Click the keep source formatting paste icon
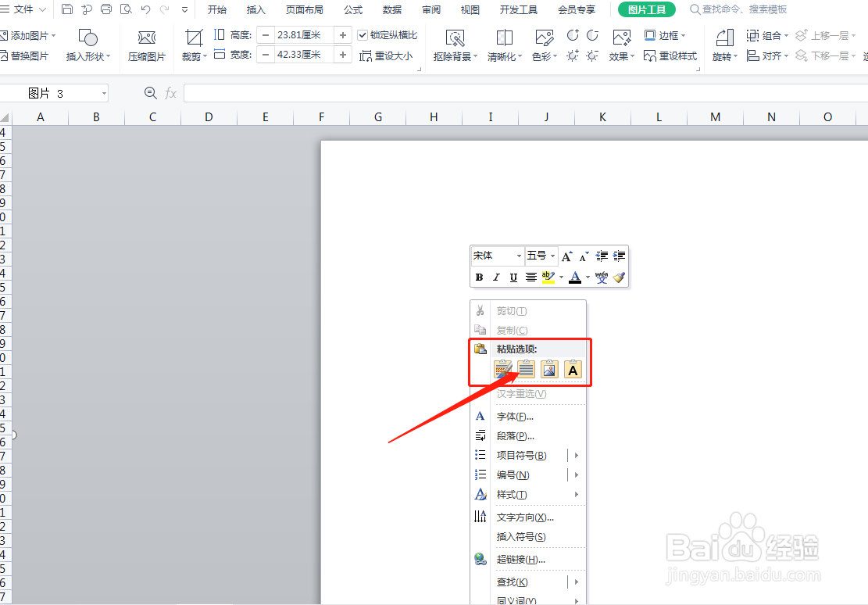 (x=502, y=369)
